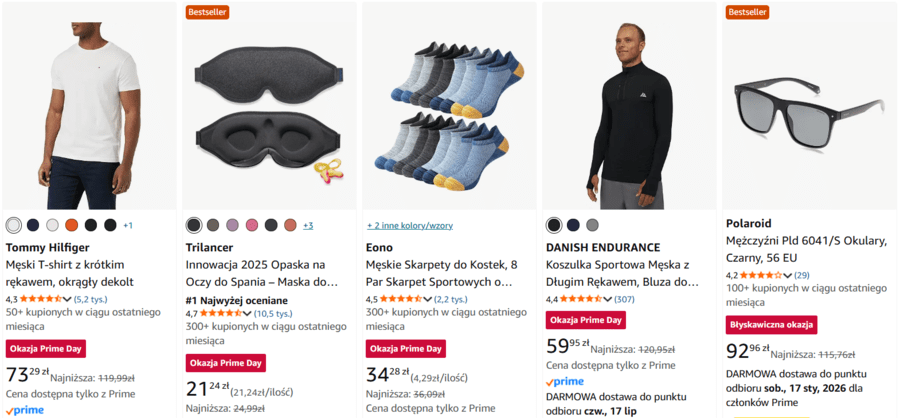Click Okazja Prime Day badge on Eono socks
This screenshot has height=418, width=900.
coord(406,349)
